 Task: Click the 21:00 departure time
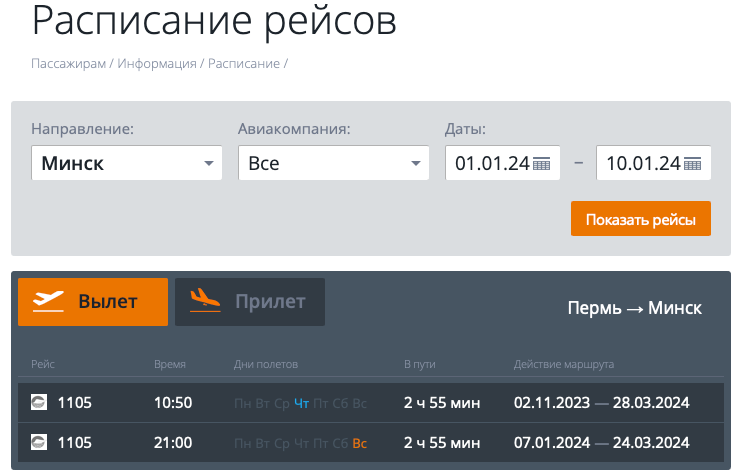[x=173, y=443]
